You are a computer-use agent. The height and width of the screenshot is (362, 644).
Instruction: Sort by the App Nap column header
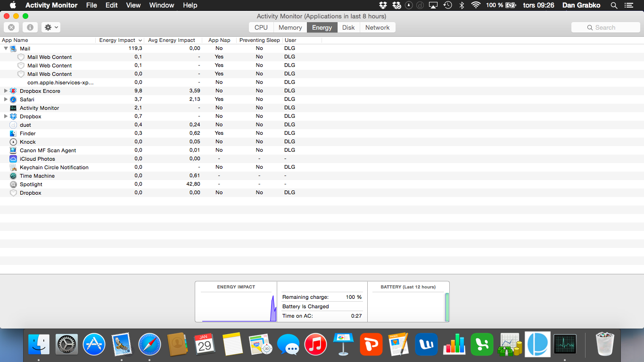(219, 40)
